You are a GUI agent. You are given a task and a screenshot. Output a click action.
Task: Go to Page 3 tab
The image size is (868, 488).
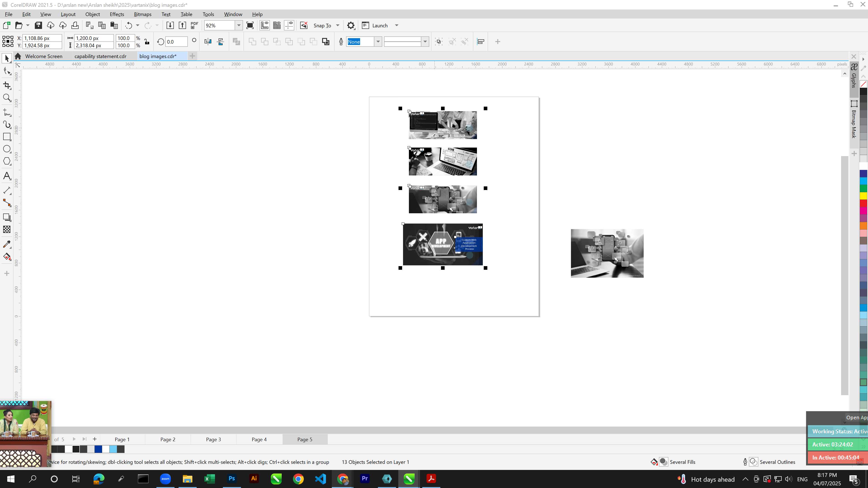pyautogui.click(x=213, y=439)
